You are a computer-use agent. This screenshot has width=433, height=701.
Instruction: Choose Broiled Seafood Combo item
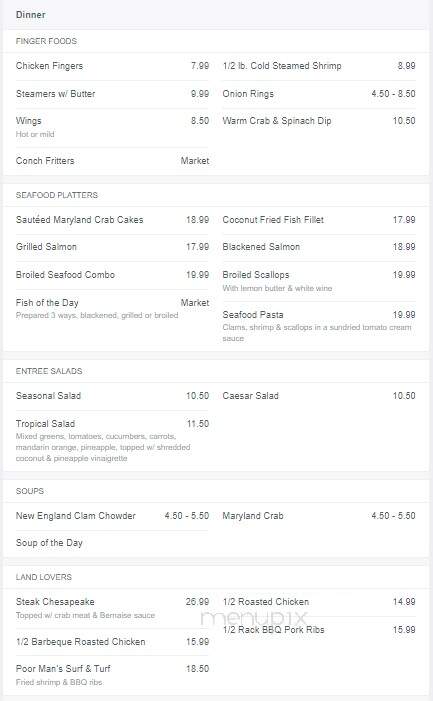pyautogui.click(x=112, y=275)
